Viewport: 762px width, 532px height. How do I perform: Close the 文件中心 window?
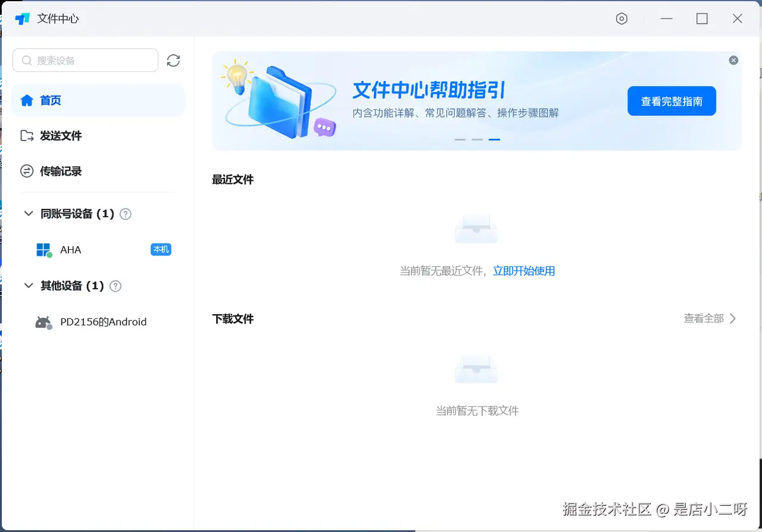pos(738,19)
